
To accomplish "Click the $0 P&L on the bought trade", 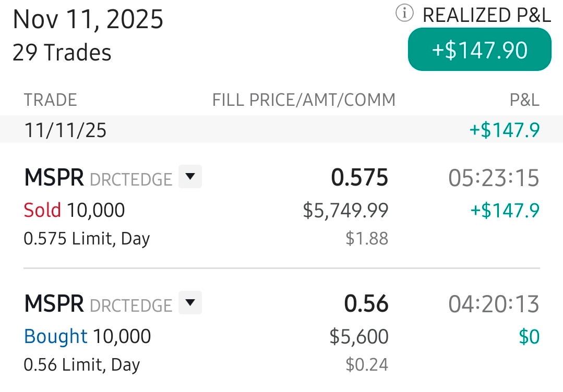I will [x=529, y=337].
